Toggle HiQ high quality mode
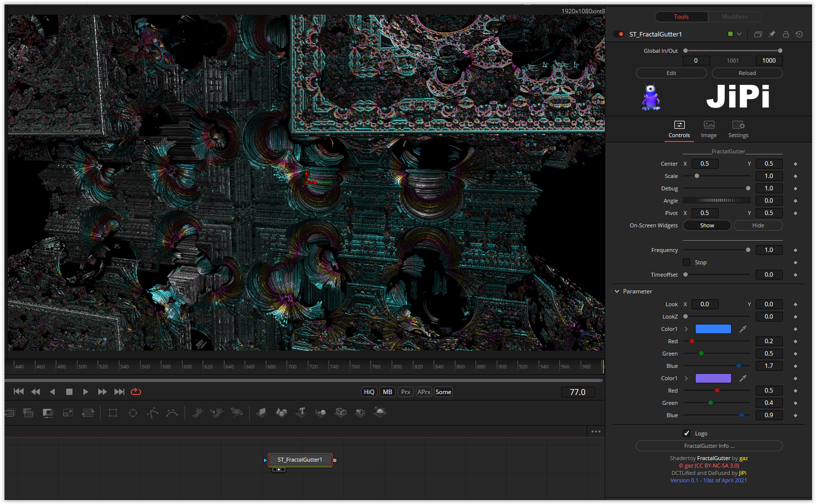This screenshot has width=816, height=504. coord(369,392)
